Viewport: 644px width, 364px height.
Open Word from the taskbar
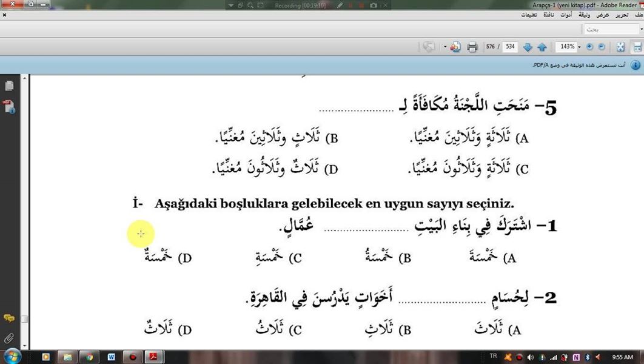pos(111,357)
